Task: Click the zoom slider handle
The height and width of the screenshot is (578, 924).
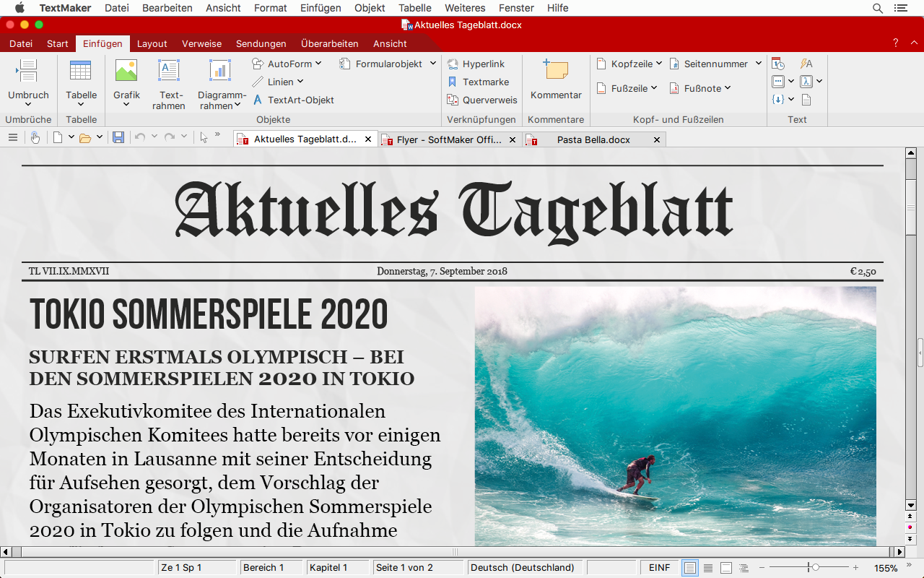Action: coord(814,568)
